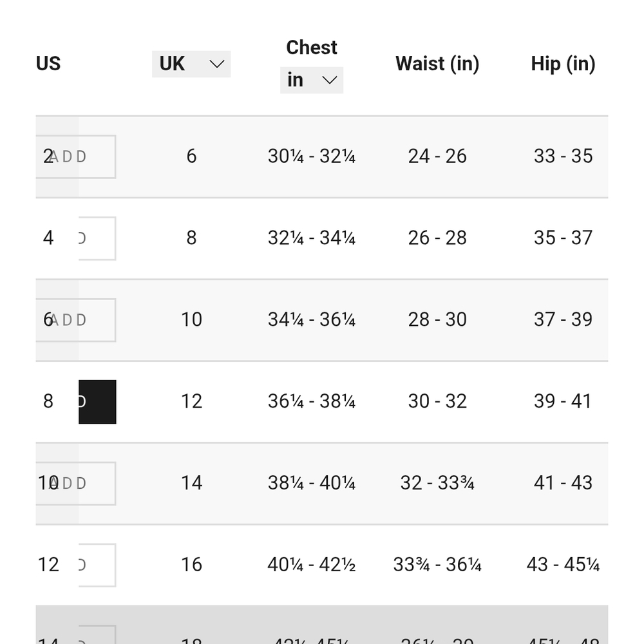Open the UK size region dropdown
The image size is (644, 644).
pyautogui.click(x=191, y=64)
